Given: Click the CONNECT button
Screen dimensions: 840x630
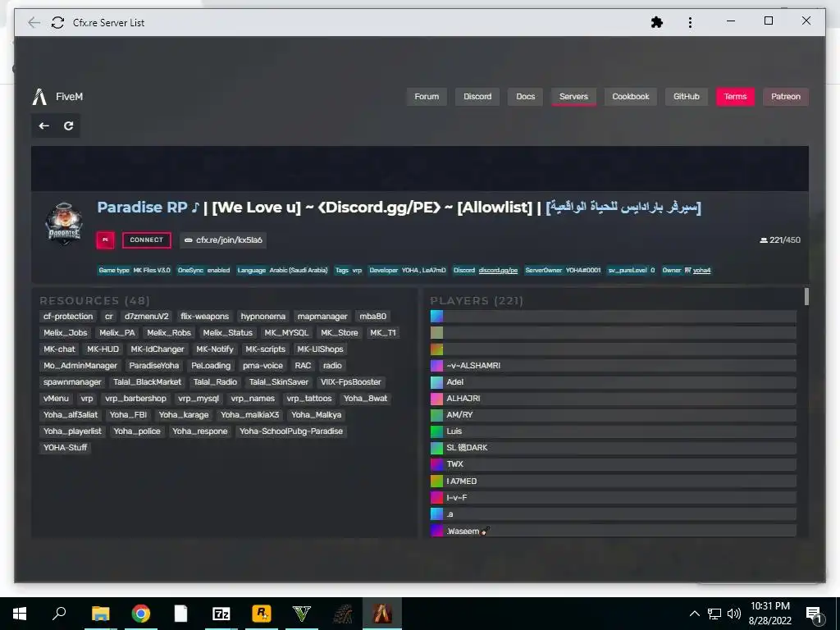Looking at the screenshot, I should pyautogui.click(x=146, y=240).
